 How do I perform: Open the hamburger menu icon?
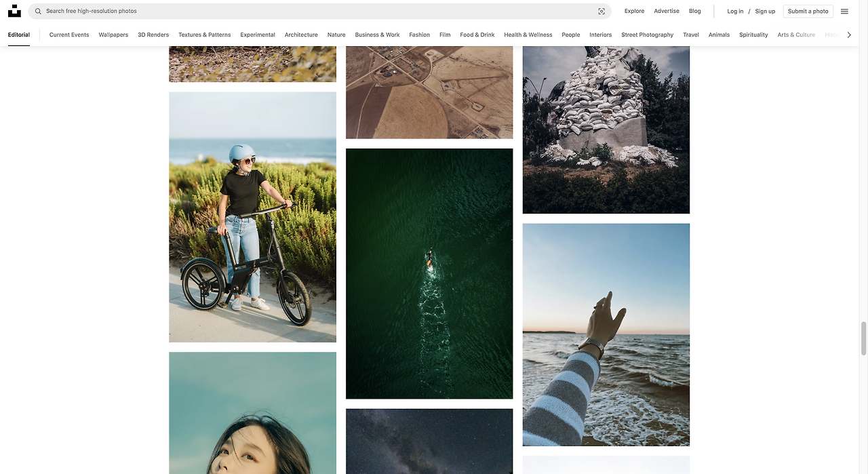tap(844, 12)
